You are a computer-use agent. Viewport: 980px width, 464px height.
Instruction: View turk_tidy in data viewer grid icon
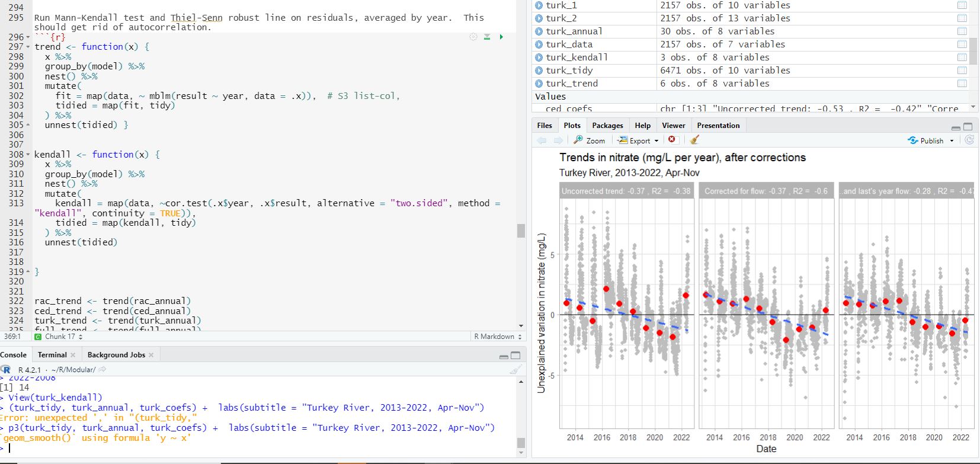pyautogui.click(x=962, y=71)
